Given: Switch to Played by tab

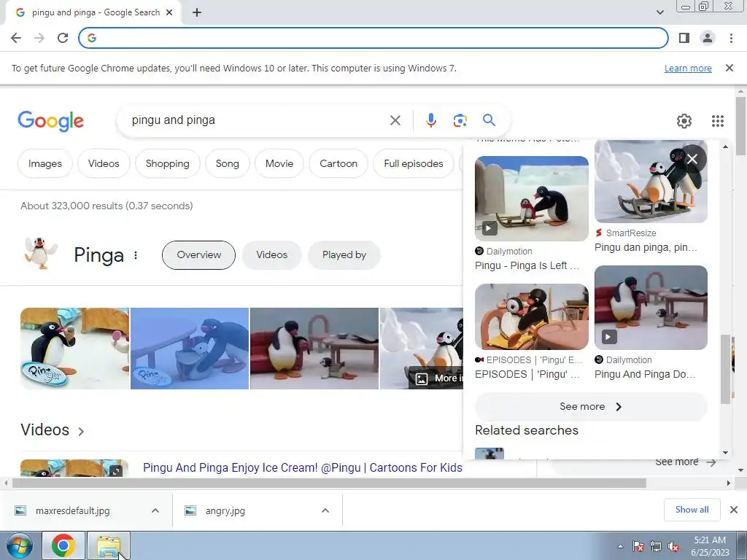Looking at the screenshot, I should click(x=344, y=255).
